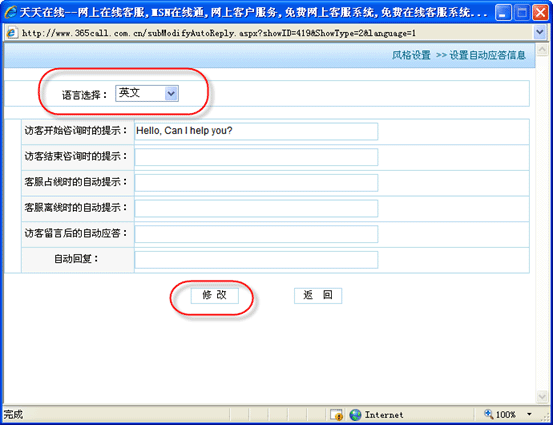The image size is (553, 425).
Task: Click the zoom magnifier icon at 100%
Action: click(488, 414)
